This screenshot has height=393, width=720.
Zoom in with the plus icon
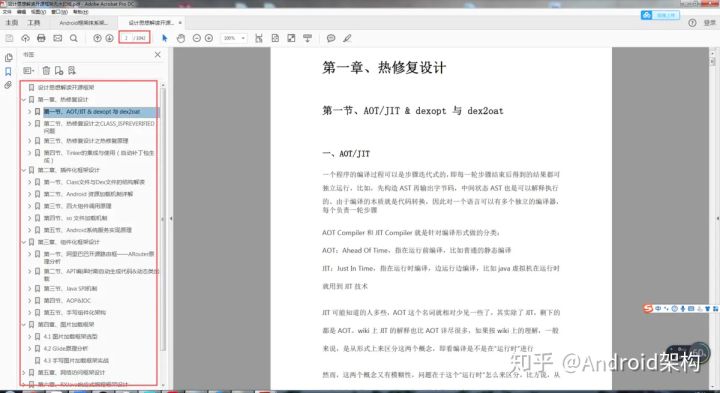[209, 39]
